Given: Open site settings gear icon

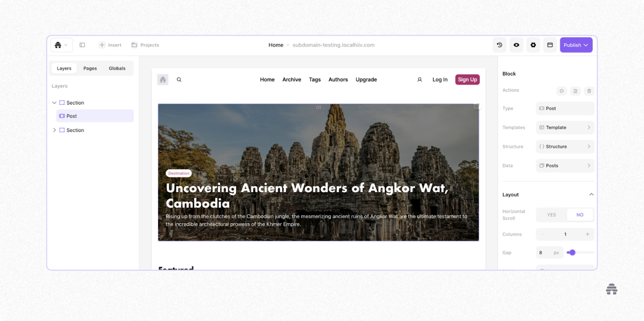Looking at the screenshot, I should point(533,45).
